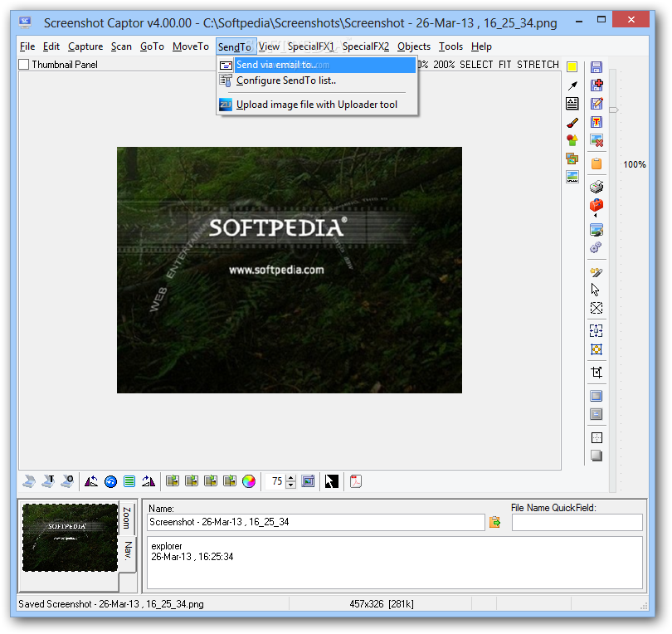Click the magic wand icon
Screen dimensions: 672x634
pos(597,272)
